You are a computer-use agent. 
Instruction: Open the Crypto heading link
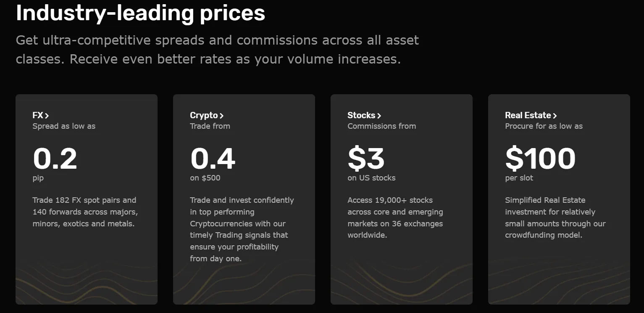204,115
